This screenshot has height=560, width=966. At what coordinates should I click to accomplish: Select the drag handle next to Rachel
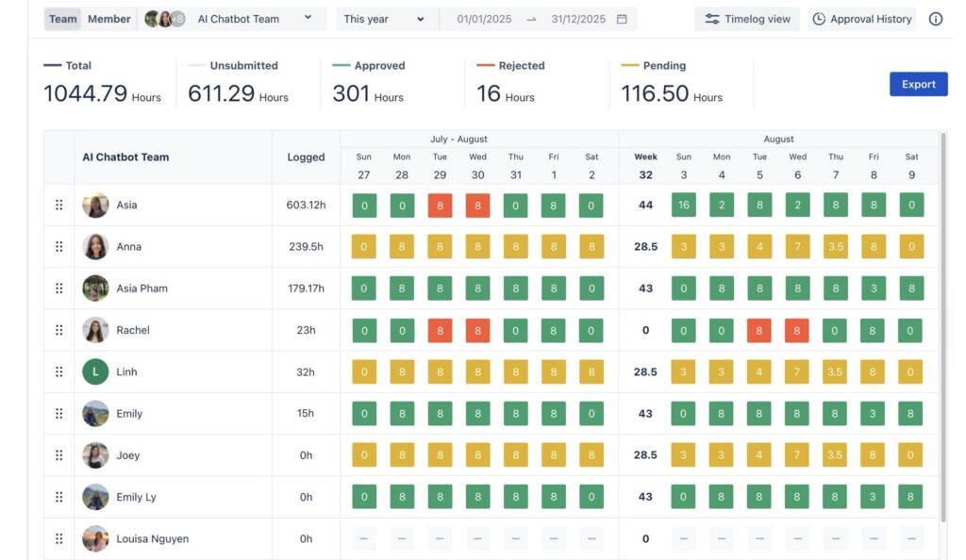click(58, 330)
